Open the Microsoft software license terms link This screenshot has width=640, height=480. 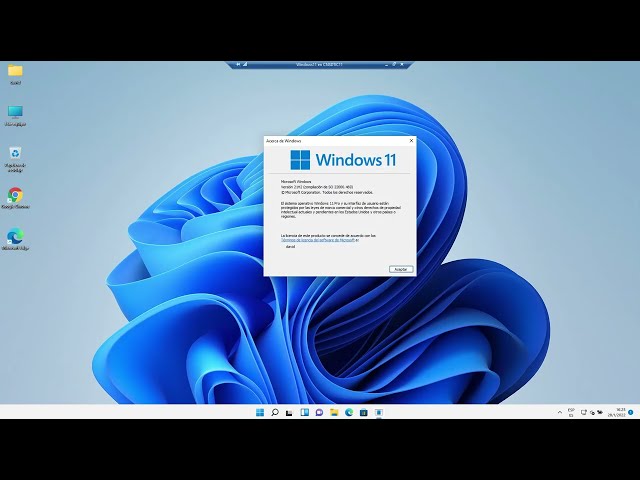pyautogui.click(x=318, y=240)
